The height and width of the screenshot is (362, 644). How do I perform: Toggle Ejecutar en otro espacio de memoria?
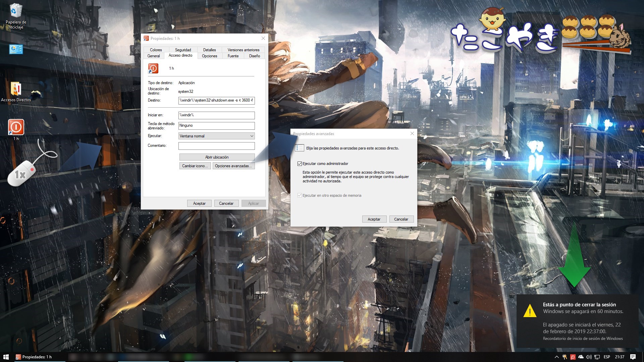click(x=300, y=195)
